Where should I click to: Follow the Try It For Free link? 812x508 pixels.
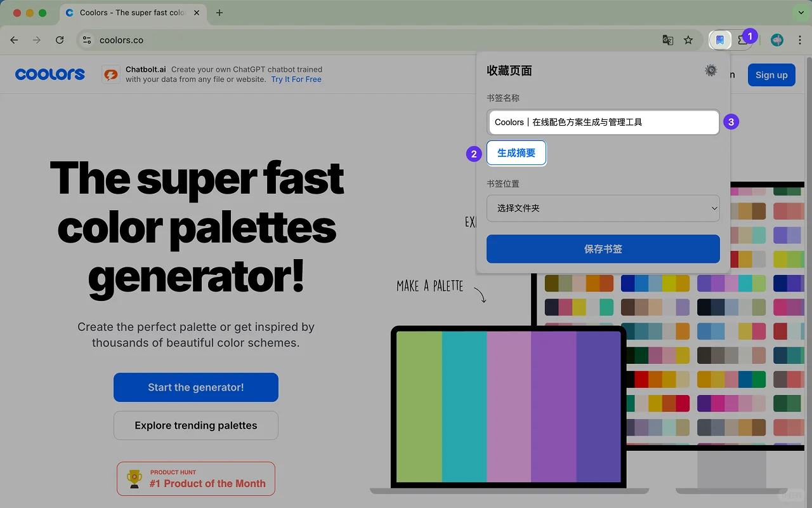pos(296,79)
